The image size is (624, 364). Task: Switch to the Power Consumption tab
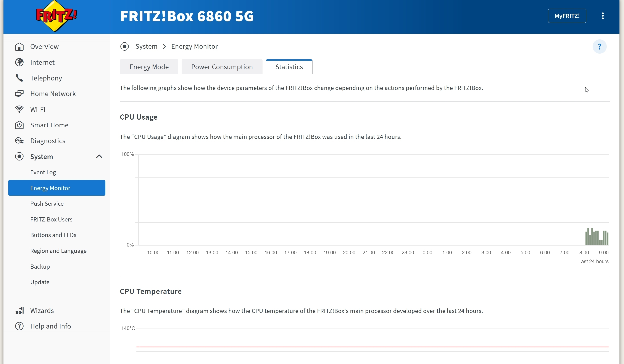tap(222, 67)
